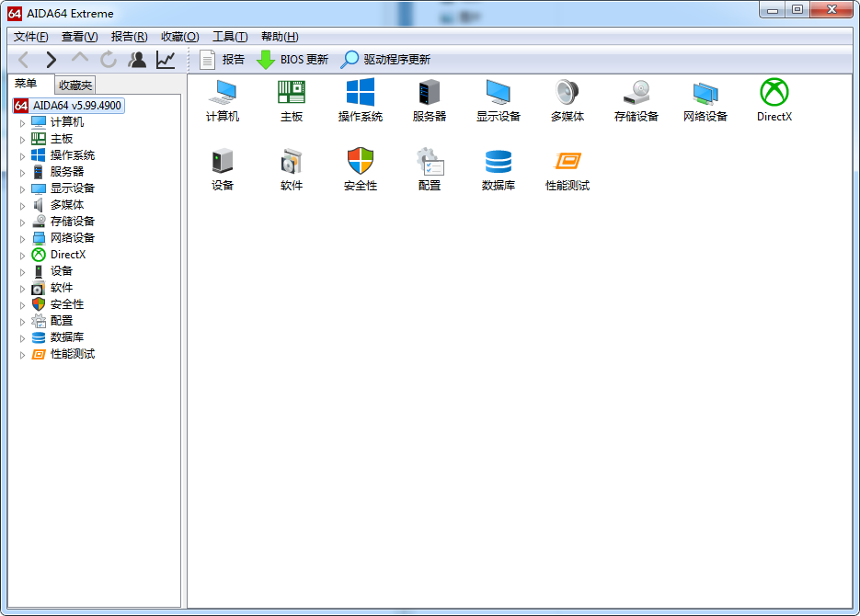Viewport: 860px width, 616px height.
Task: Open the 性能测试 benchmark icon in main panel
Action: pyautogui.click(x=568, y=169)
